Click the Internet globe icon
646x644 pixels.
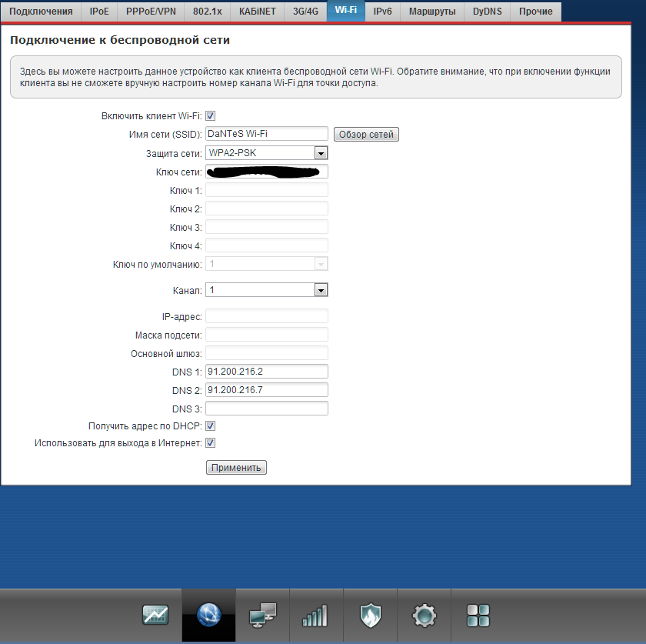click(x=208, y=615)
